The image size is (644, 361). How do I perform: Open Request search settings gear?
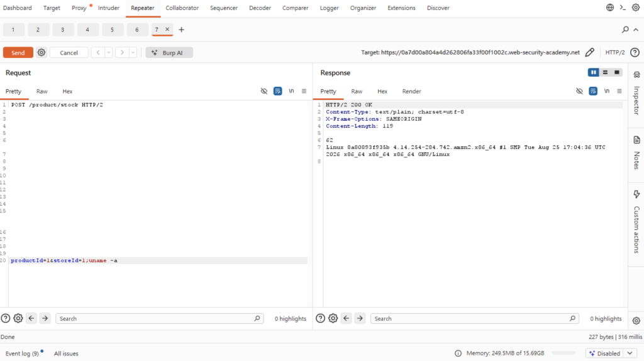pyautogui.click(x=18, y=318)
